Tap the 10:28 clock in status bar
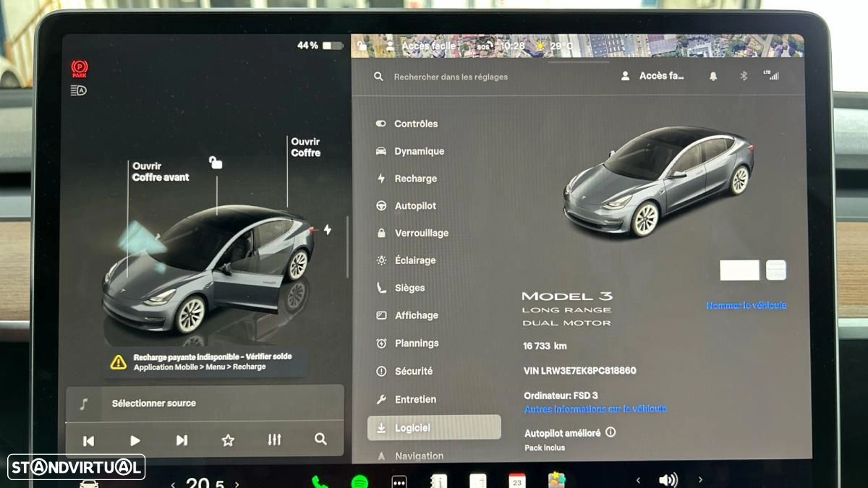The width and height of the screenshot is (868, 488). 512,46
